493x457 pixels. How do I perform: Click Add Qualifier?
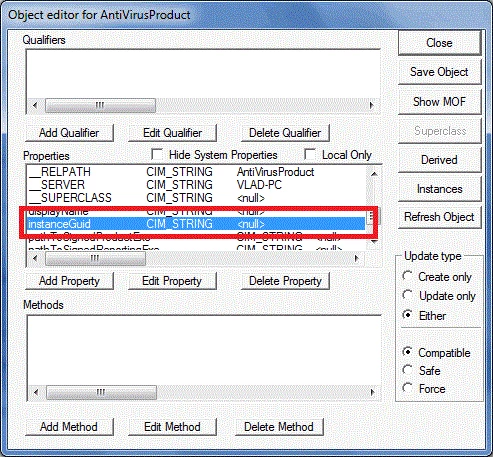click(69, 133)
